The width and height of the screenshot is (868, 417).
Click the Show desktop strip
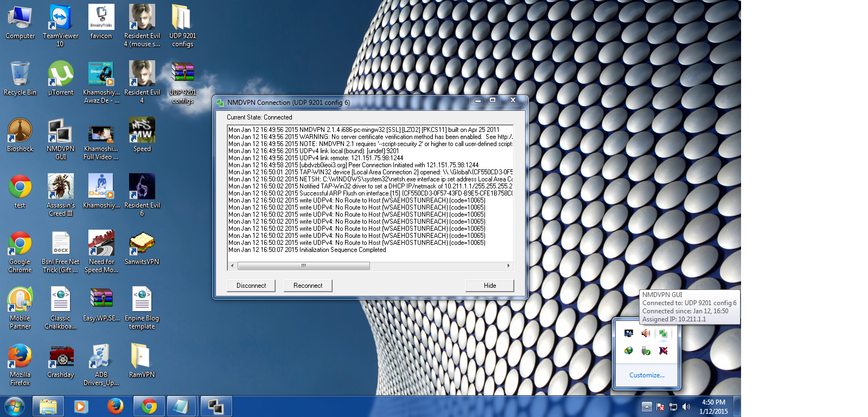pyautogui.click(x=737, y=407)
